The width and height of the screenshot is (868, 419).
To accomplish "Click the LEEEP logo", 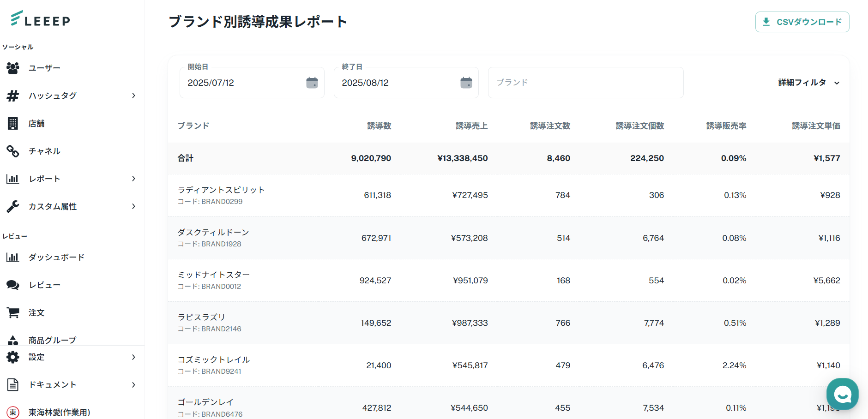I will tap(40, 19).
